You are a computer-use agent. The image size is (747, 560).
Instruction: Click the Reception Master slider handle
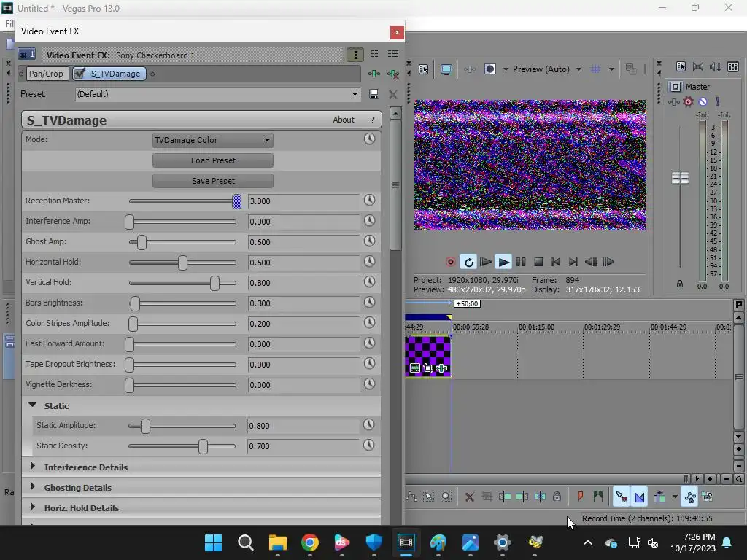(x=237, y=201)
